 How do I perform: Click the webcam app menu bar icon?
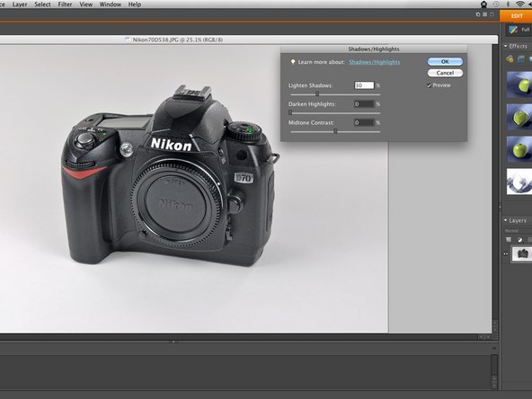[x=483, y=4]
